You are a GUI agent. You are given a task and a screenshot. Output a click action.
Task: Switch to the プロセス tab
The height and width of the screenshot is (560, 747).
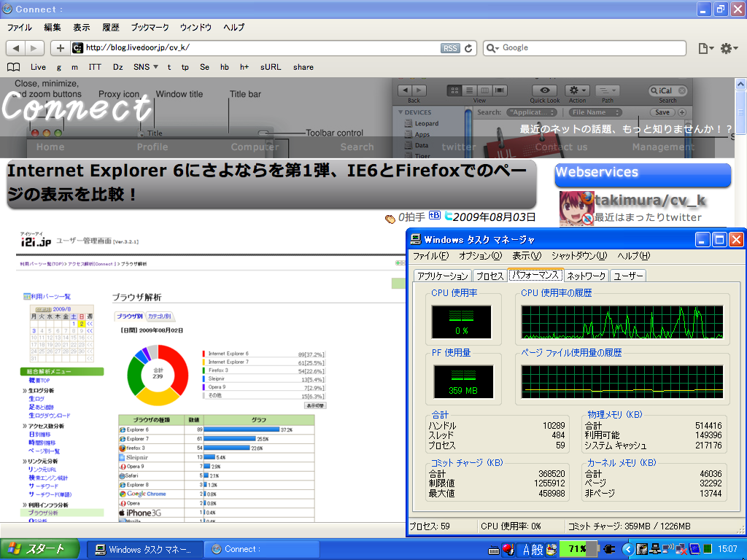489,276
